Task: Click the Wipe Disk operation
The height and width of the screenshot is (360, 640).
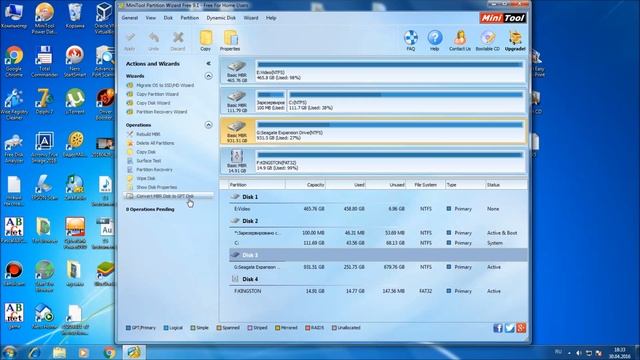Action: tap(146, 178)
